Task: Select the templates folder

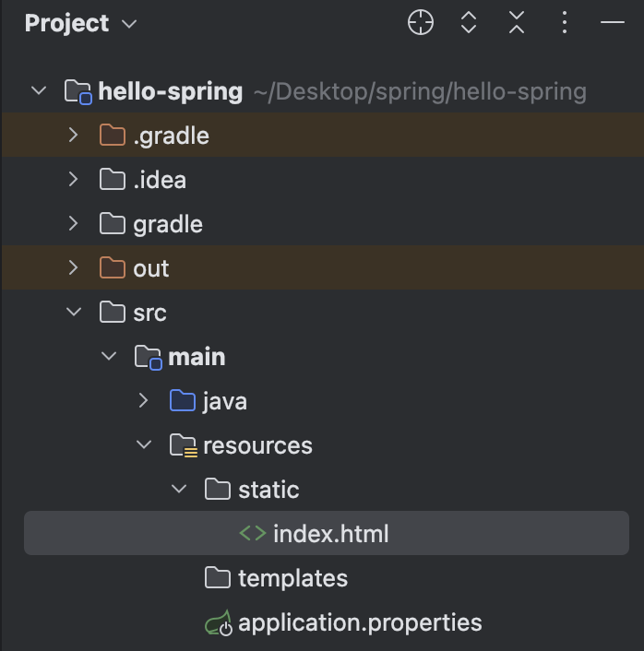Action: [292, 578]
